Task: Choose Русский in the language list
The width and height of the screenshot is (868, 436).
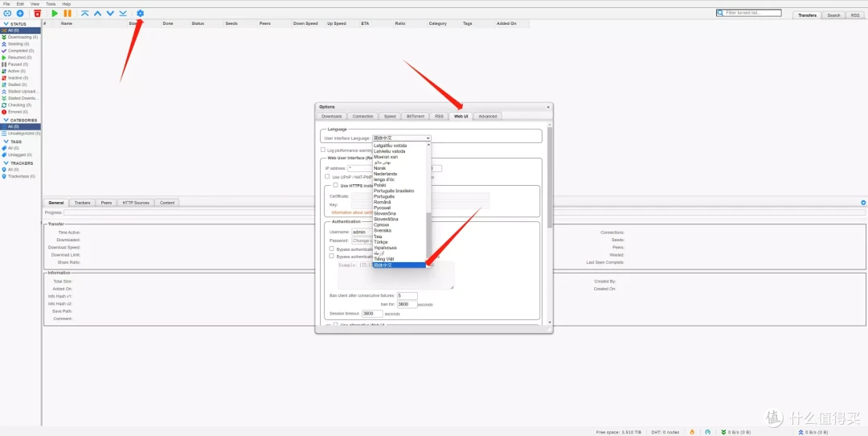Action: tap(382, 208)
